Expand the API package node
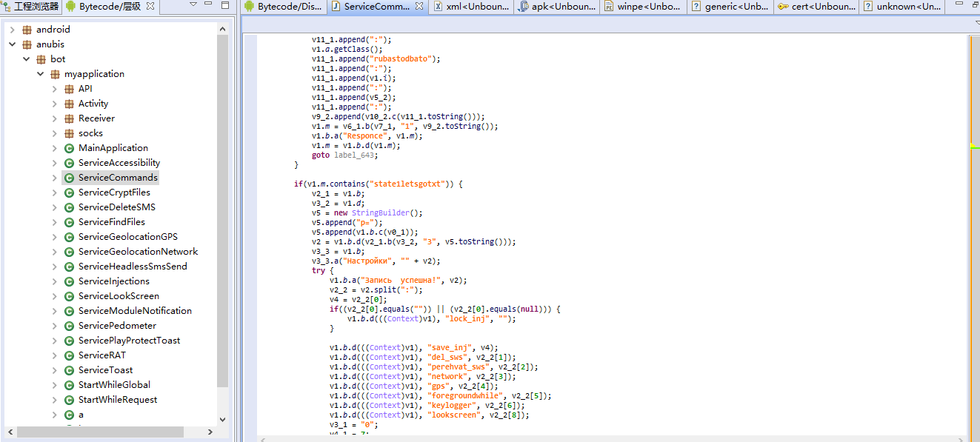980x442 pixels. [x=54, y=89]
